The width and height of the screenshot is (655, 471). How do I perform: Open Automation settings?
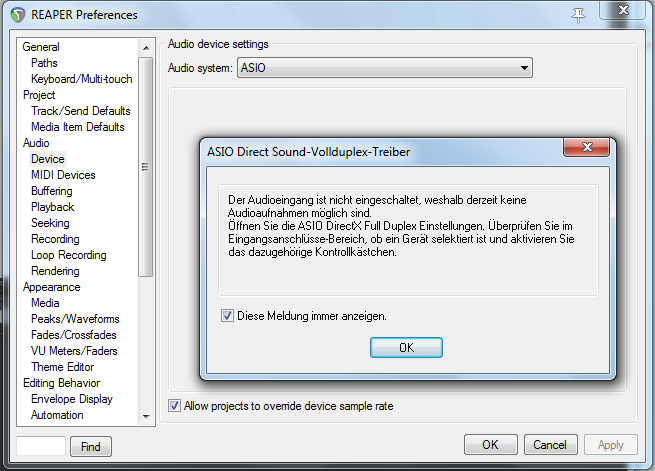point(57,415)
